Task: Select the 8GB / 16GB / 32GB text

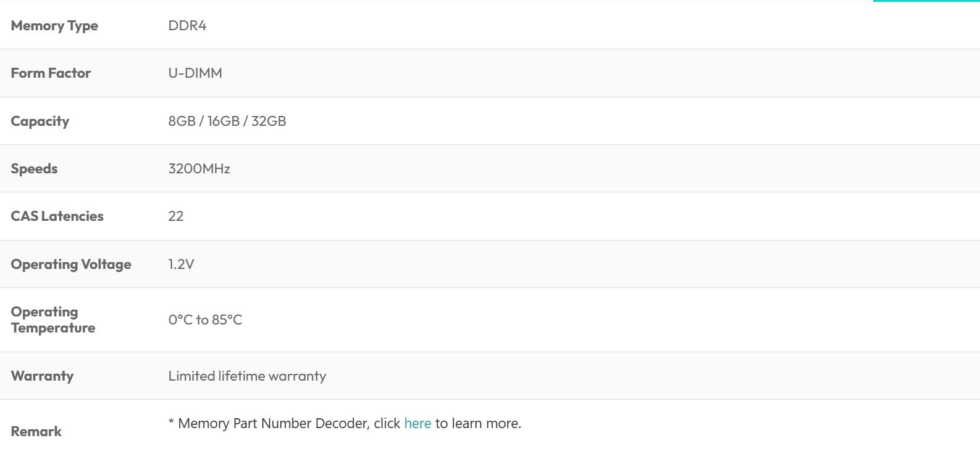Action: pyautogui.click(x=227, y=121)
